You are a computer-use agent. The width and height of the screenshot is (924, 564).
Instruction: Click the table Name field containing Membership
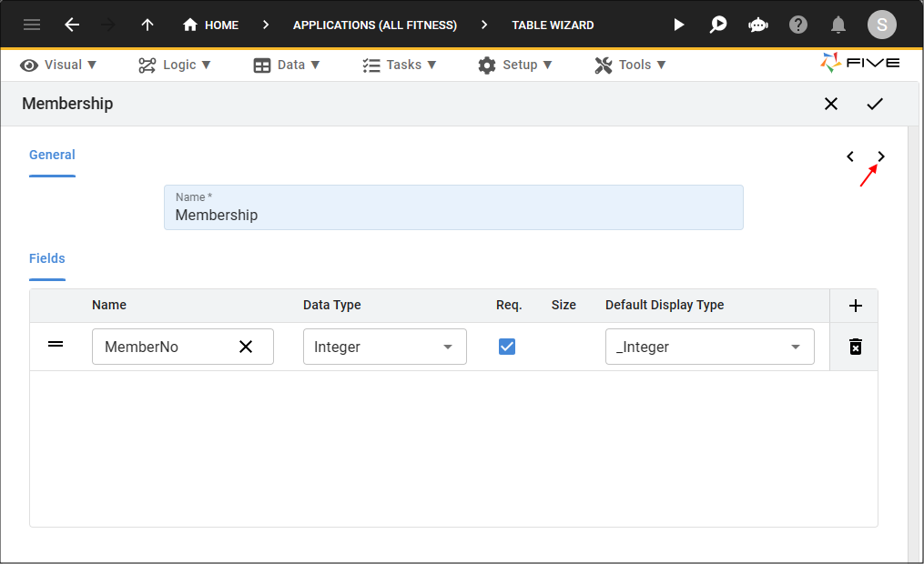coord(453,207)
